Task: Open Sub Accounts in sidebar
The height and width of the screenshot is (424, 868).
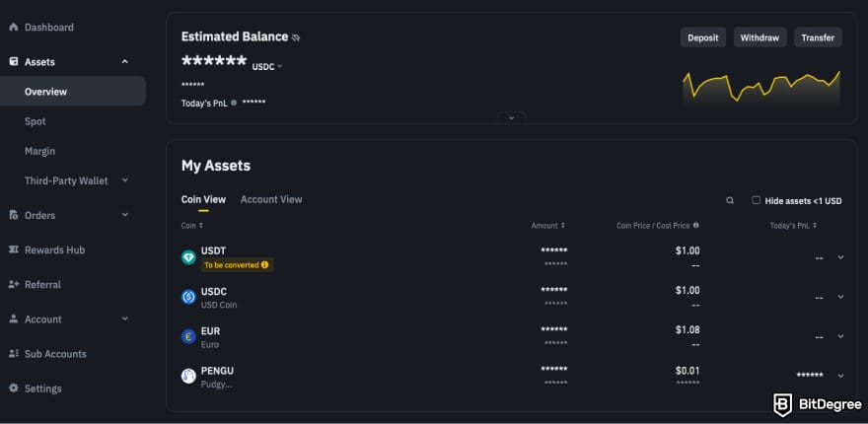Action: click(55, 354)
